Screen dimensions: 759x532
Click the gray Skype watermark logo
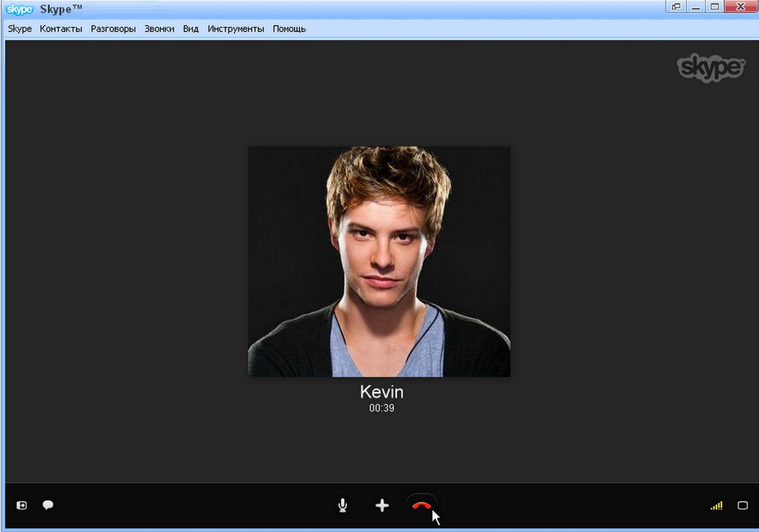point(711,67)
